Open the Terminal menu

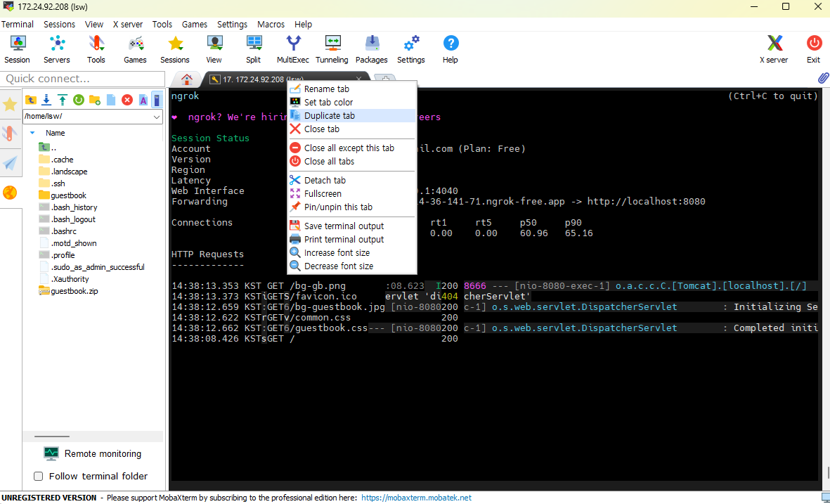tap(17, 25)
